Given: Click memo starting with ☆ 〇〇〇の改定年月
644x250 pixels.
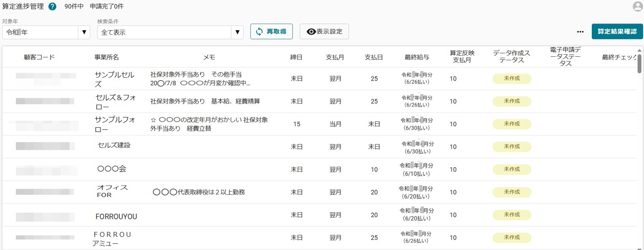Looking at the screenshot, I should 209,124.
